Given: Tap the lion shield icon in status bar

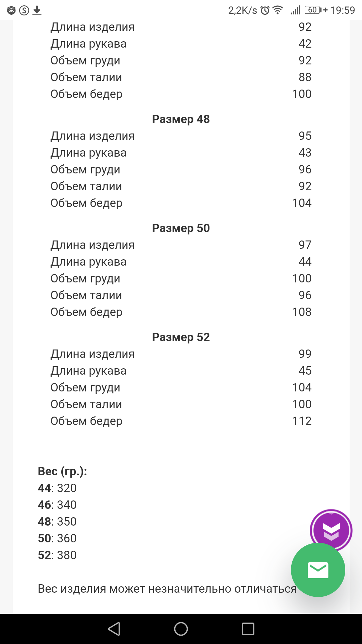Looking at the screenshot, I should tap(11, 10).
